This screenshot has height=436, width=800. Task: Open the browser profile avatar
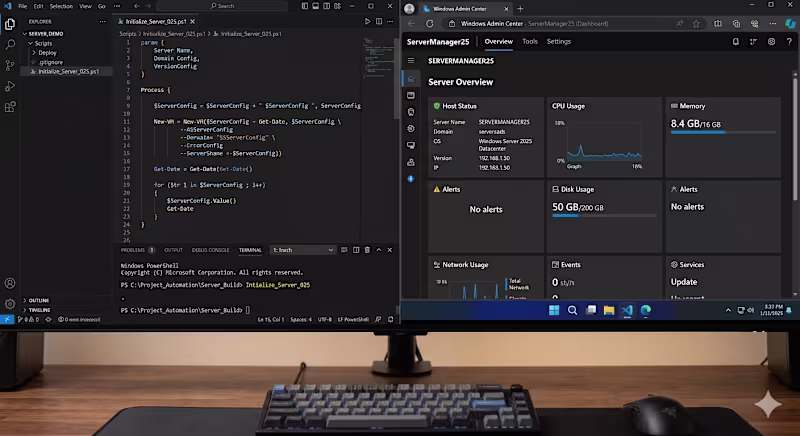coord(409,9)
